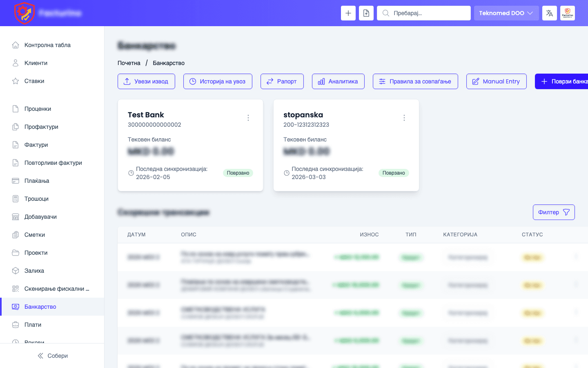Click the Manual Entry button
Screen dimensions: 588x368
point(496,81)
